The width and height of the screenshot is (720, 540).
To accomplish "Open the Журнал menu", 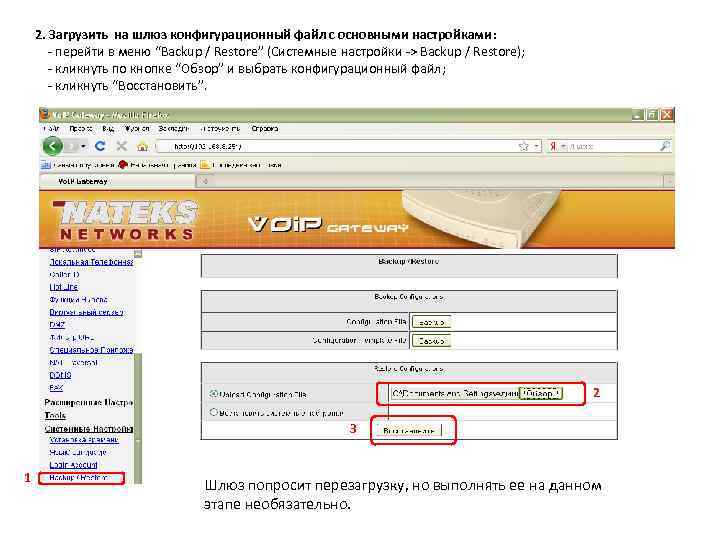I will 137,129.
